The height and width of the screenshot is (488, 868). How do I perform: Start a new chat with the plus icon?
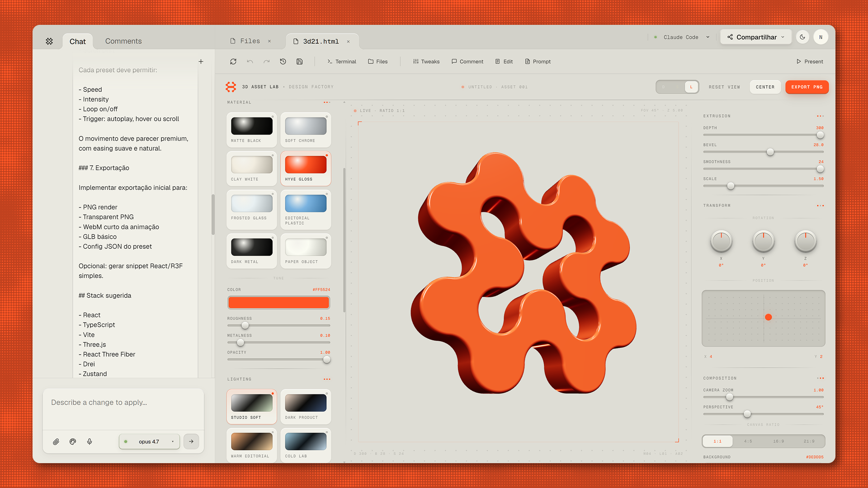[x=201, y=61]
